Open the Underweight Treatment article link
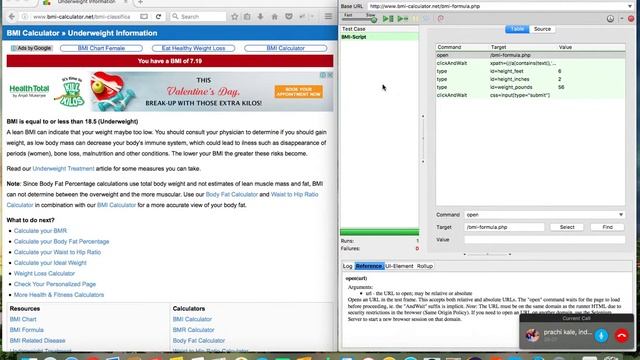This screenshot has height=360, width=640. point(63,169)
